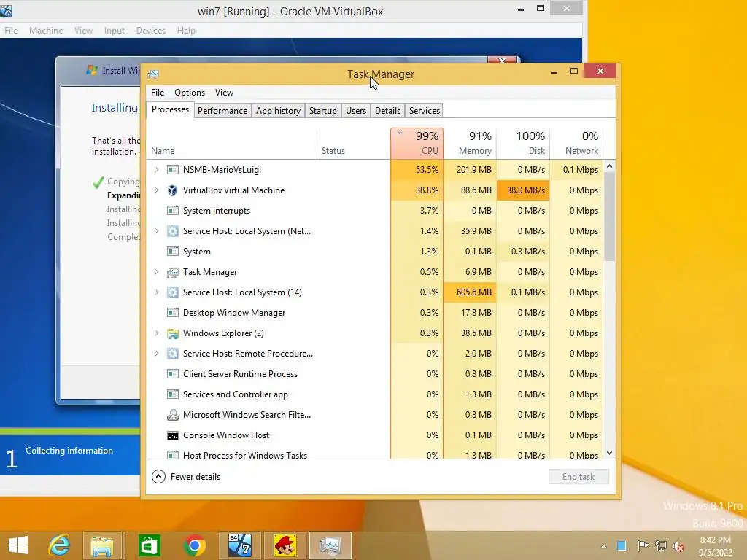Image resolution: width=747 pixels, height=560 pixels.
Task: Click the scrollbar down arrow in process list
Action: (x=609, y=453)
